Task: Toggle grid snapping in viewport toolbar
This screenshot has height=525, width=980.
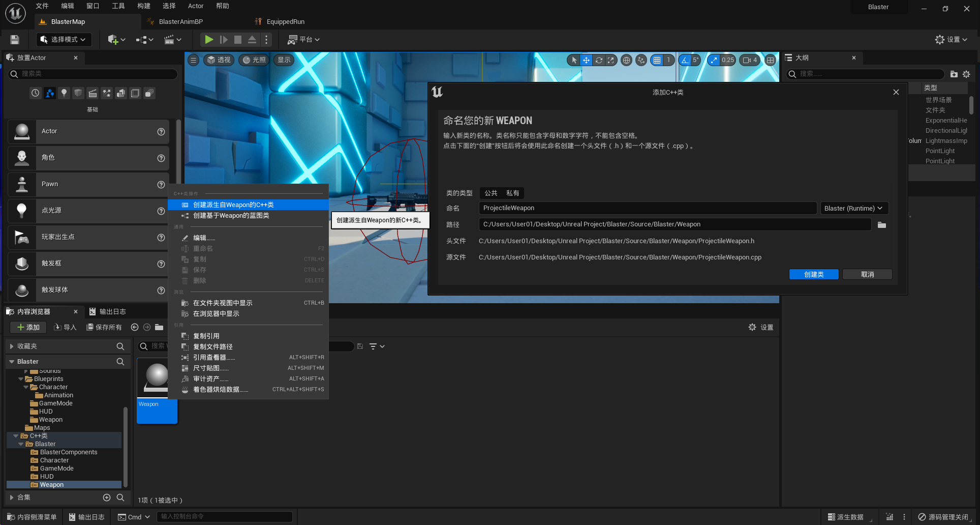Action: pyautogui.click(x=657, y=60)
